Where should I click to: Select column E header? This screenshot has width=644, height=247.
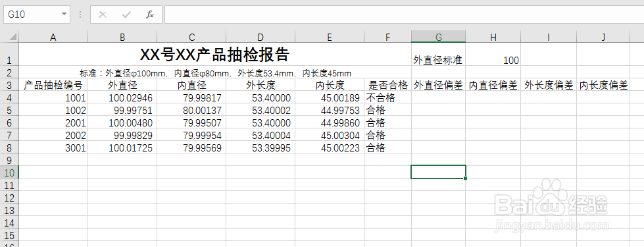click(330, 37)
